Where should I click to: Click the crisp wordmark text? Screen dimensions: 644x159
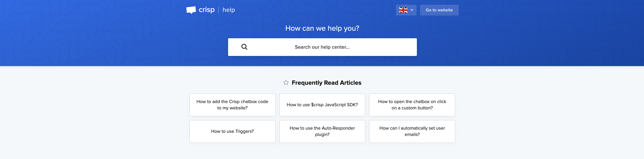[x=207, y=10]
